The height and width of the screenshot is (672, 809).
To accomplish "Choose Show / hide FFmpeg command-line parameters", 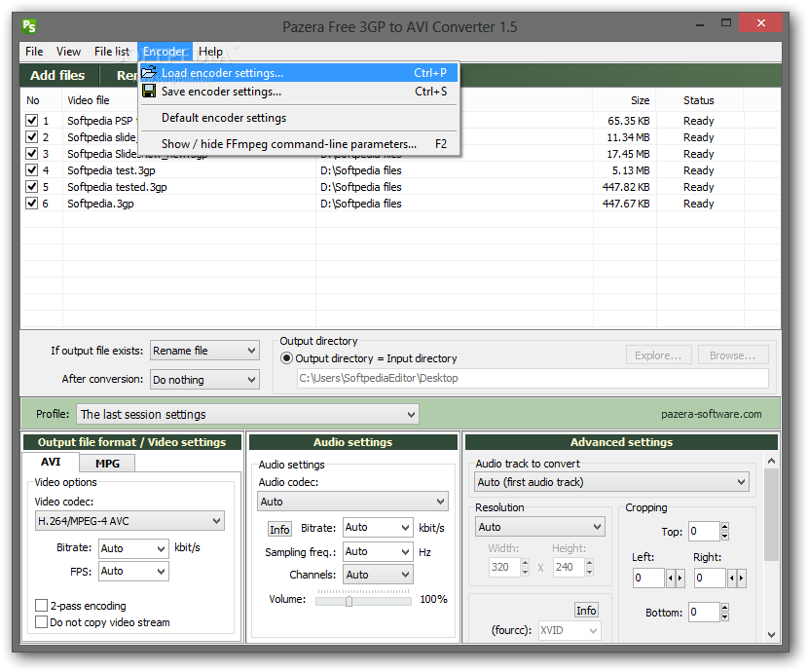I will [299, 144].
